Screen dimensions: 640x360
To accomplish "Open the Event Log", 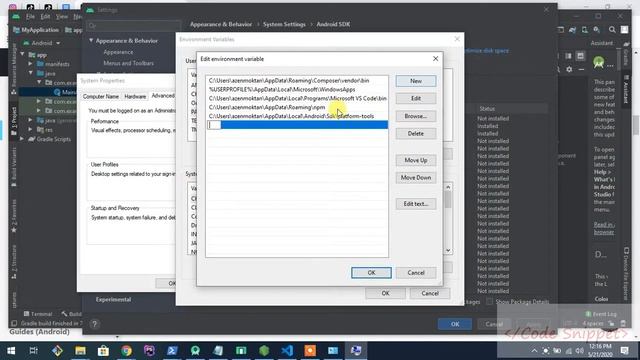I will [600, 314].
